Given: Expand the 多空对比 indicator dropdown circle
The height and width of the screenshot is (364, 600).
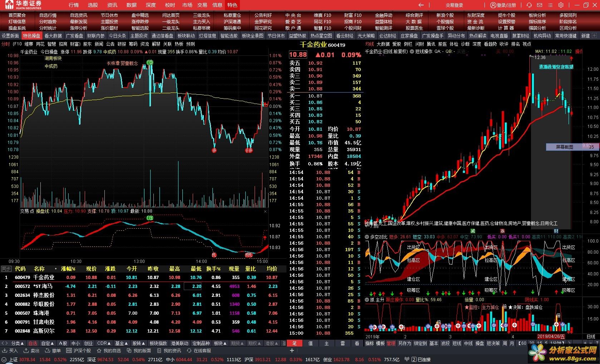Looking at the screenshot, I should (367, 237).
